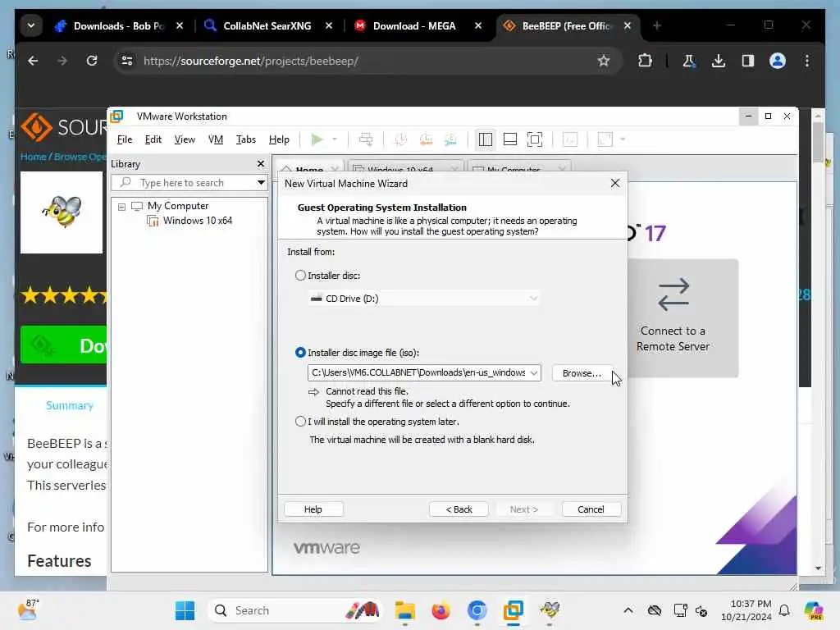
Task: Bookmark this page with star icon
Action: [x=604, y=61]
